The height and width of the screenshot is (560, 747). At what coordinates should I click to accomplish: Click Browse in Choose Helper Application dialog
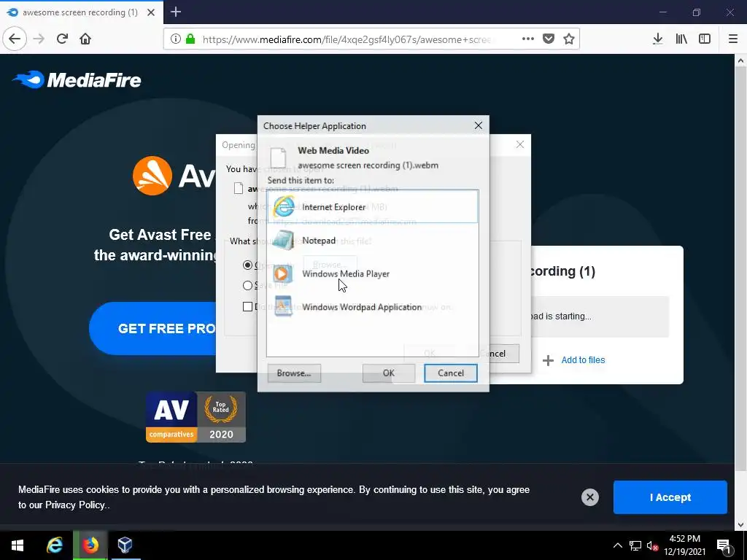[x=294, y=373]
